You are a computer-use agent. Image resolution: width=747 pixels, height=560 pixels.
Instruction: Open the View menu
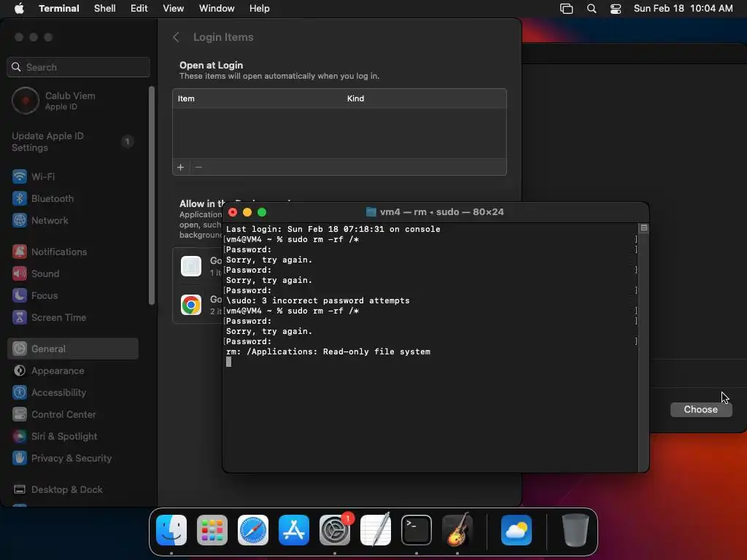[174, 9]
